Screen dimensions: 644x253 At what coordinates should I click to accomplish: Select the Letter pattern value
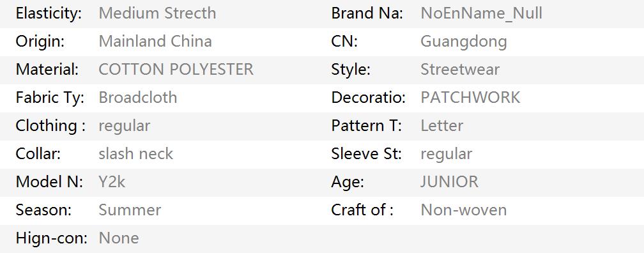(442, 126)
